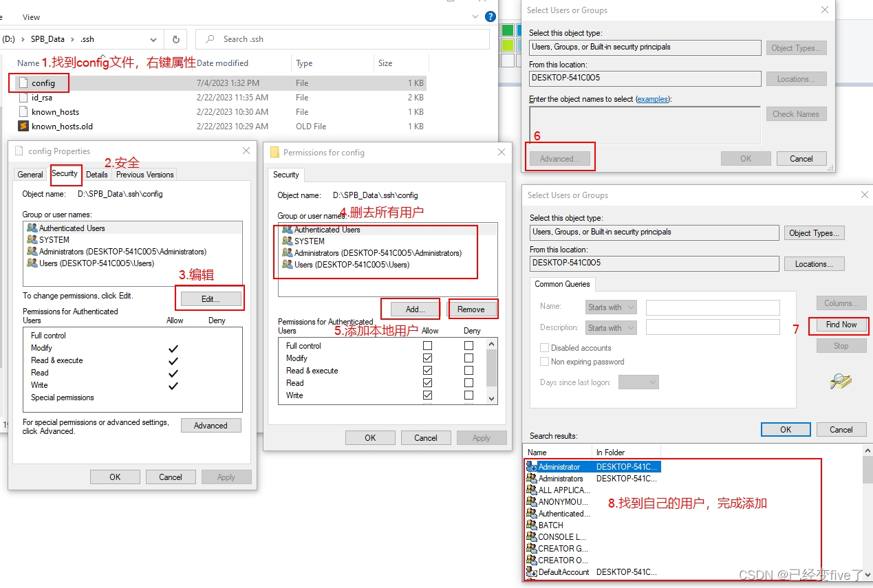Open Explorer help with the question mark icon
This screenshot has width=873, height=588.
point(490,17)
